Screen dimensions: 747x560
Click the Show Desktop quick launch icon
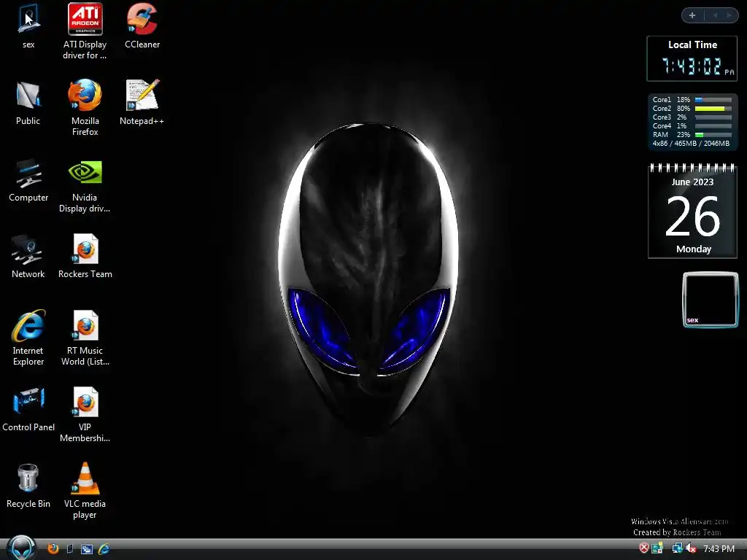pos(69,548)
